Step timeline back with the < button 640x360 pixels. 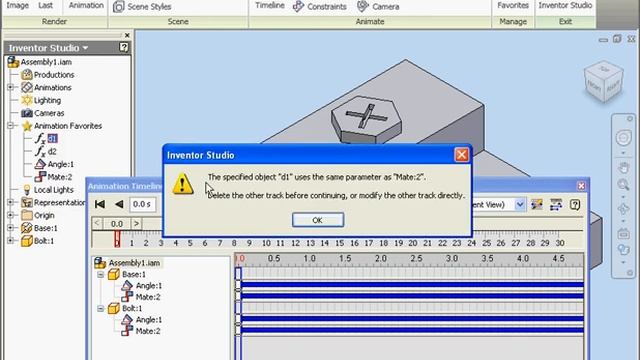[97, 223]
